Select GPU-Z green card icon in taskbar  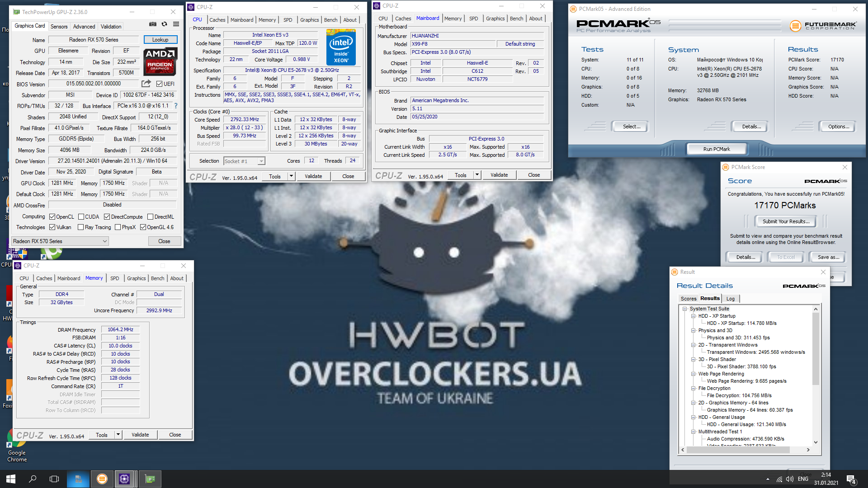[x=150, y=479]
